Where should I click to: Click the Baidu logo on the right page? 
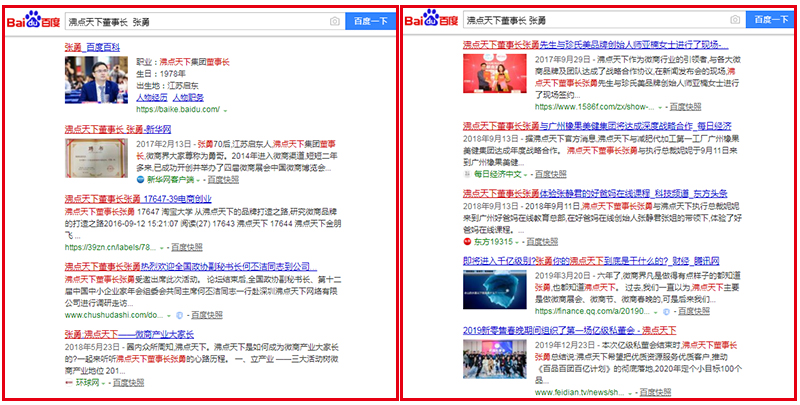coord(436,19)
